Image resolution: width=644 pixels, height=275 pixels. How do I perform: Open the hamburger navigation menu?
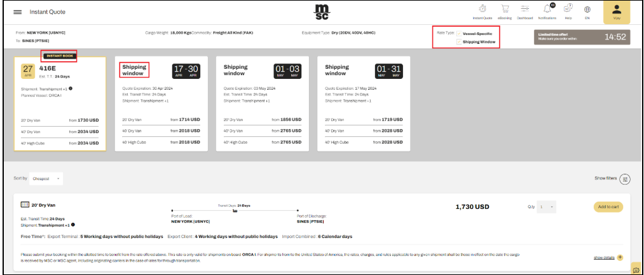coord(17,12)
